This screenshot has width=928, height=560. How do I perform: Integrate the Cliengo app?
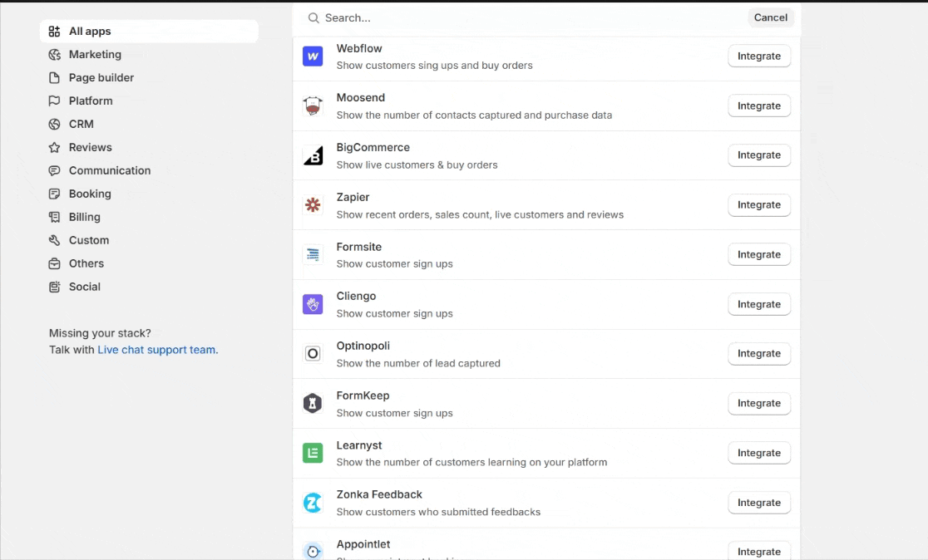click(759, 304)
